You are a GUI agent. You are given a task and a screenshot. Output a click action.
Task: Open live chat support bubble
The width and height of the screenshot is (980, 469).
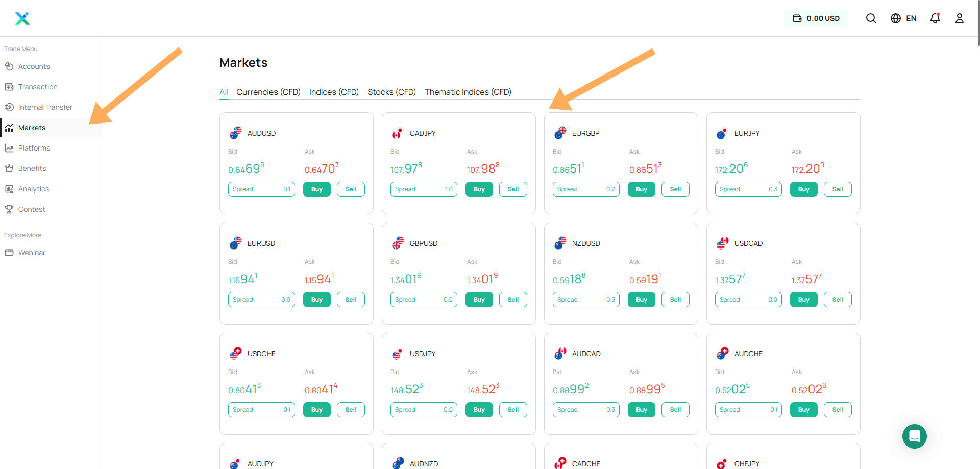pyautogui.click(x=915, y=436)
